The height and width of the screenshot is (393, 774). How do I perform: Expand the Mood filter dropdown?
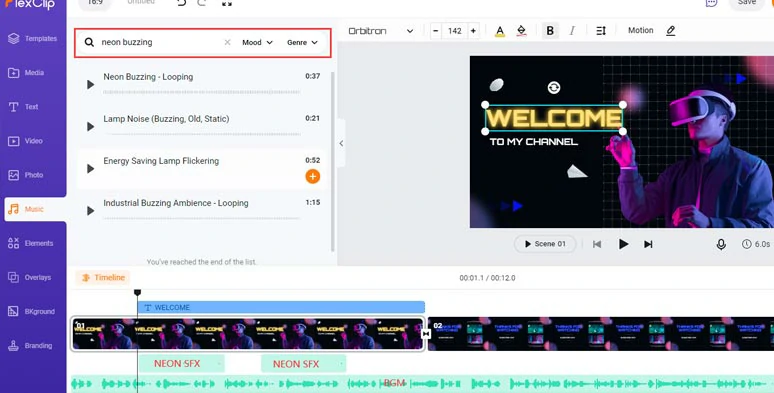(257, 42)
